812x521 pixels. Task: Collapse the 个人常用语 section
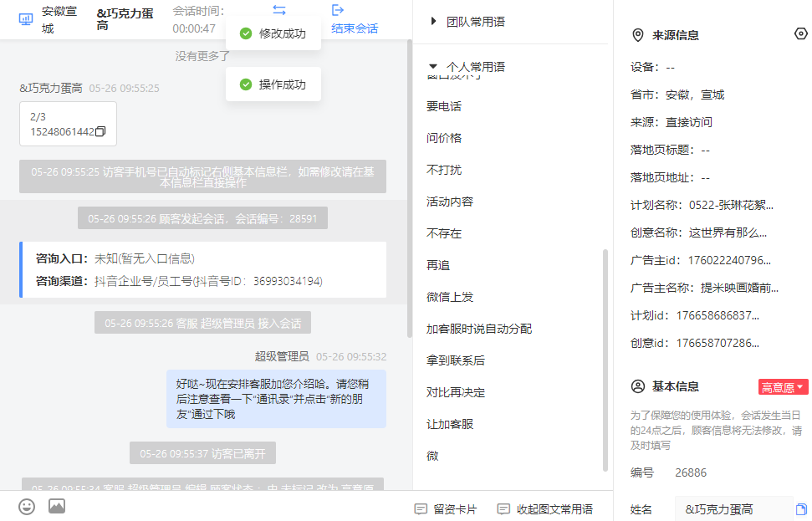(467, 67)
